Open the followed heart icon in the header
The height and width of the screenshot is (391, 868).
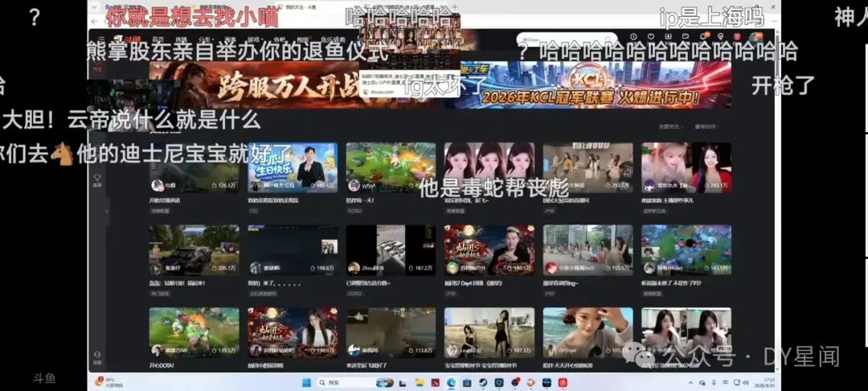(x=651, y=36)
